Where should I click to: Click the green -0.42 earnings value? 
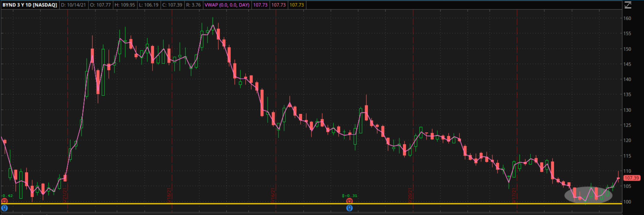[7, 196]
